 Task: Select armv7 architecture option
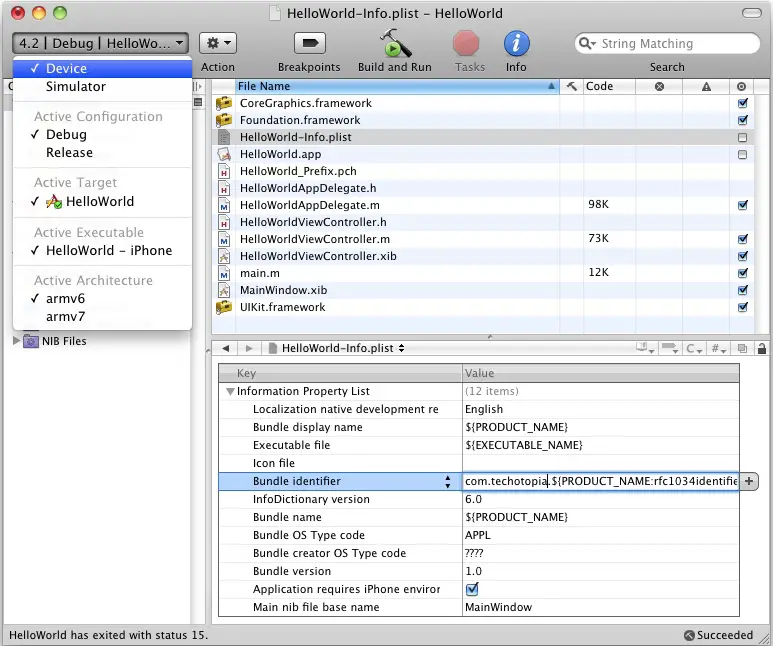(x=66, y=317)
